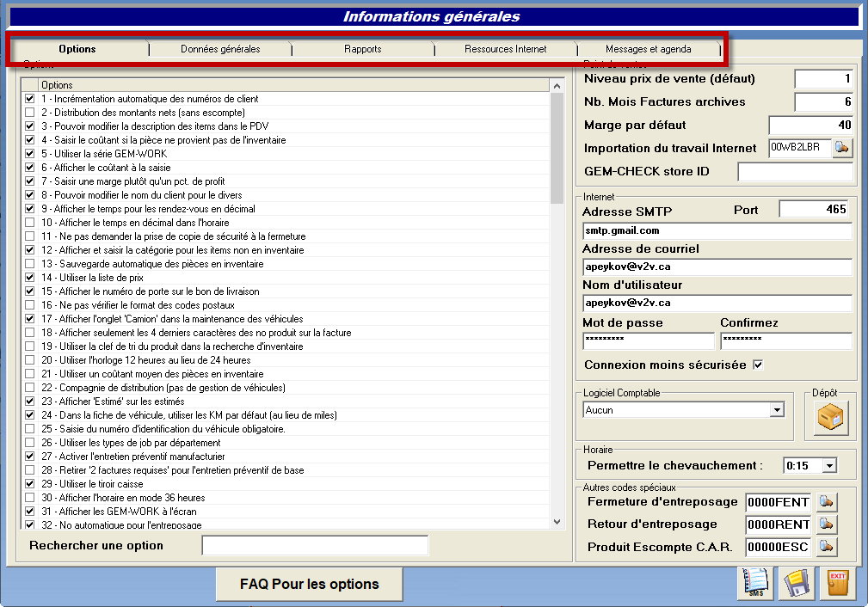Select the Retour d'entreposage code field
The image size is (868, 607).
tap(779, 524)
